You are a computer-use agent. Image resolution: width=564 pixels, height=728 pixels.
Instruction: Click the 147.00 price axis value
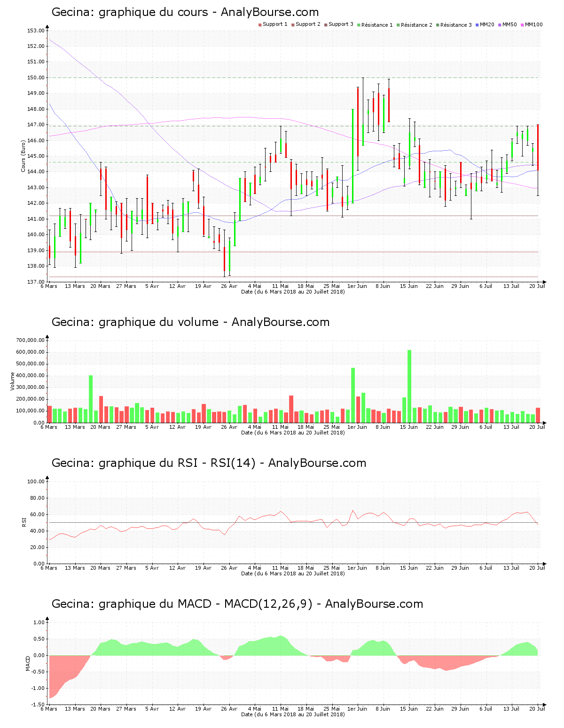click(36, 125)
